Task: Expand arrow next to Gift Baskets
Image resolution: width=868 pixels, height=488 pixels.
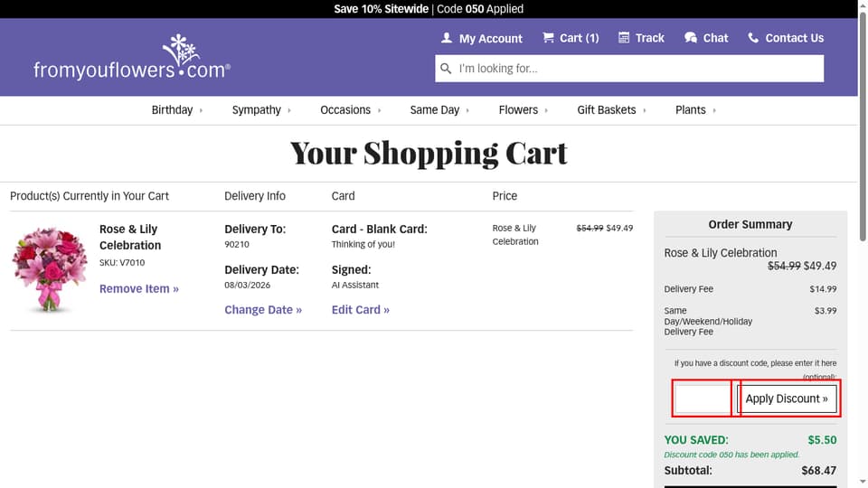Action: click(645, 110)
